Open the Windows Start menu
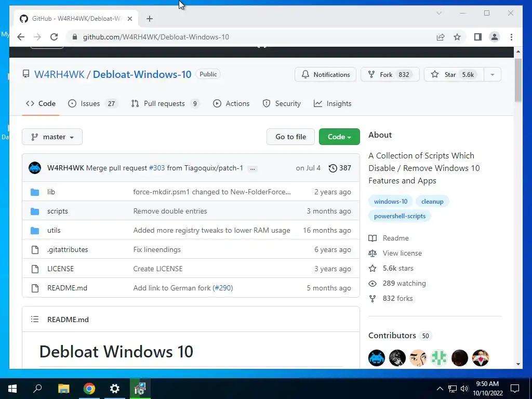This screenshot has width=532, height=399. pyautogui.click(x=12, y=389)
